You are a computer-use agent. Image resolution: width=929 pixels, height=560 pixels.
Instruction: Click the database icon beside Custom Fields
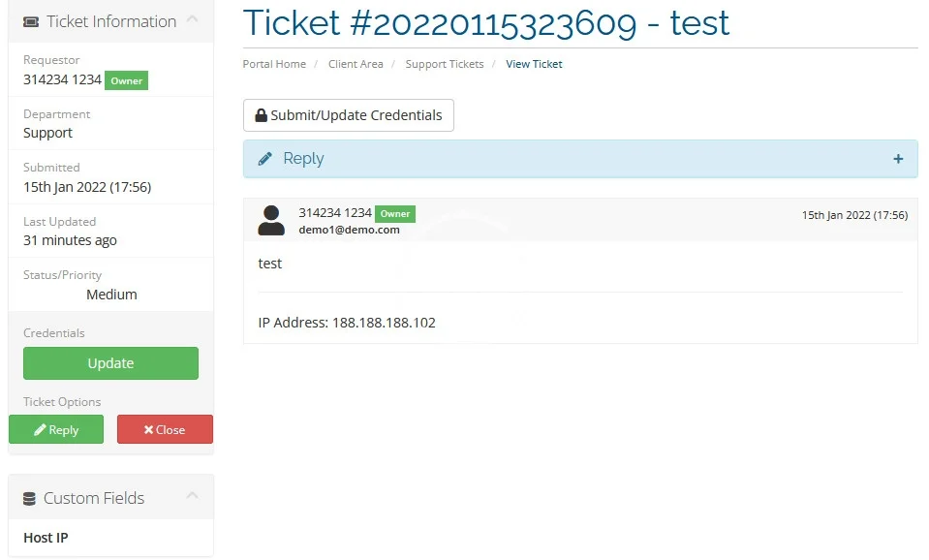click(x=30, y=499)
